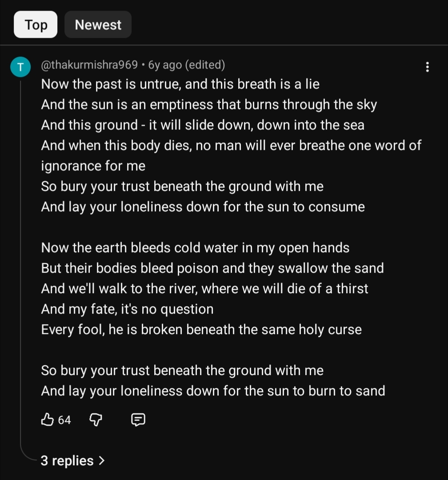
Task: Click the line "Now the past is untrue"
Action: click(x=180, y=84)
